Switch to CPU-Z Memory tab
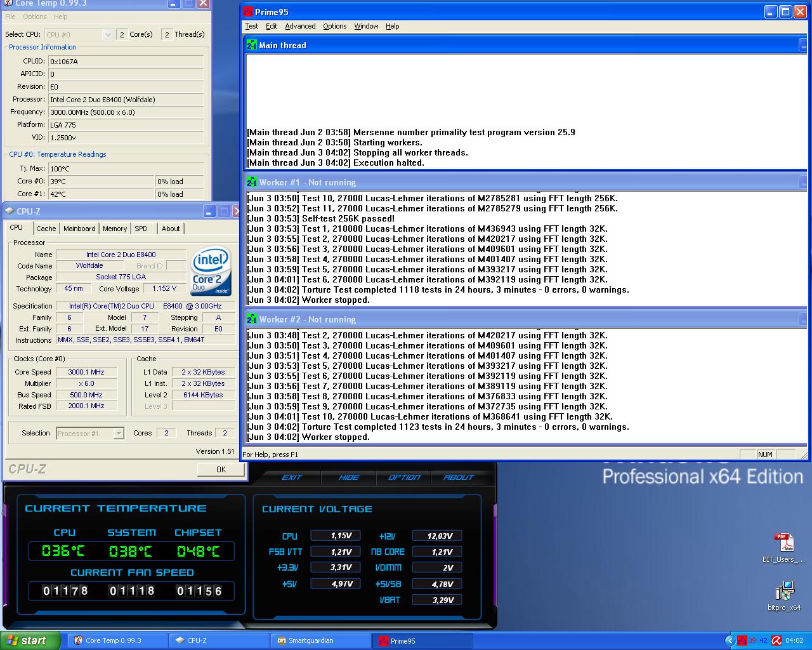The height and width of the screenshot is (650, 812). click(x=115, y=229)
